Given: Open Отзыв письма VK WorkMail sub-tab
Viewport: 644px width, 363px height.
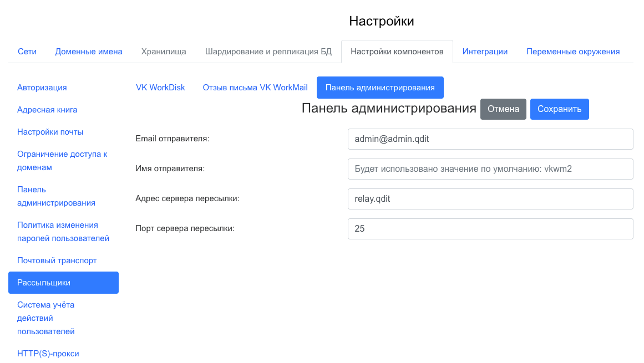Looking at the screenshot, I should coord(255,88).
